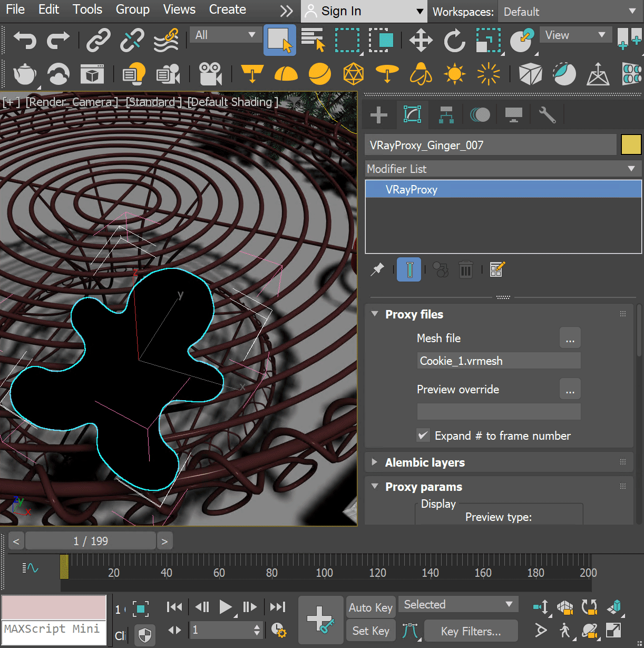The height and width of the screenshot is (648, 644).
Task: Click the Play Animation button
Action: [x=225, y=607]
